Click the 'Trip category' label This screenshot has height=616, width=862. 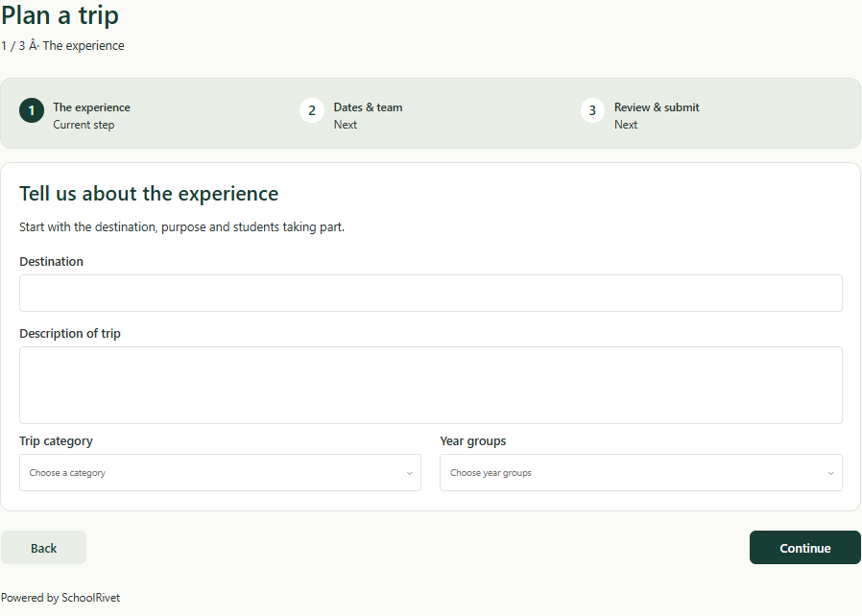[56, 441]
